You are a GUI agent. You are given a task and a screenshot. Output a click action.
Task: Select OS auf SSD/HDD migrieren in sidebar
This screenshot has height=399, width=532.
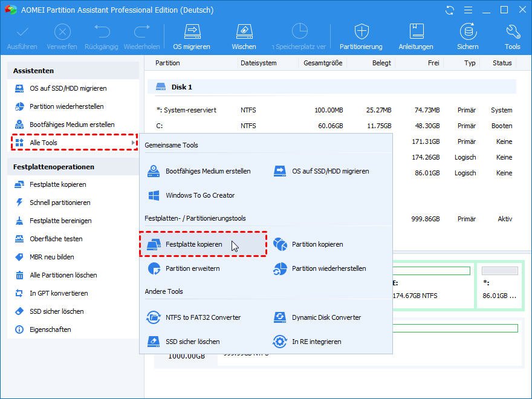click(73, 88)
